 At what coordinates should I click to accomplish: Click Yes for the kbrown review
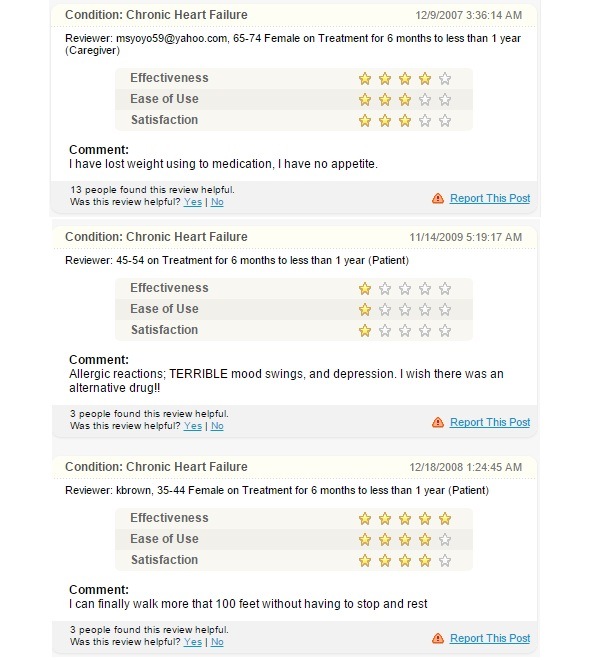tap(193, 642)
